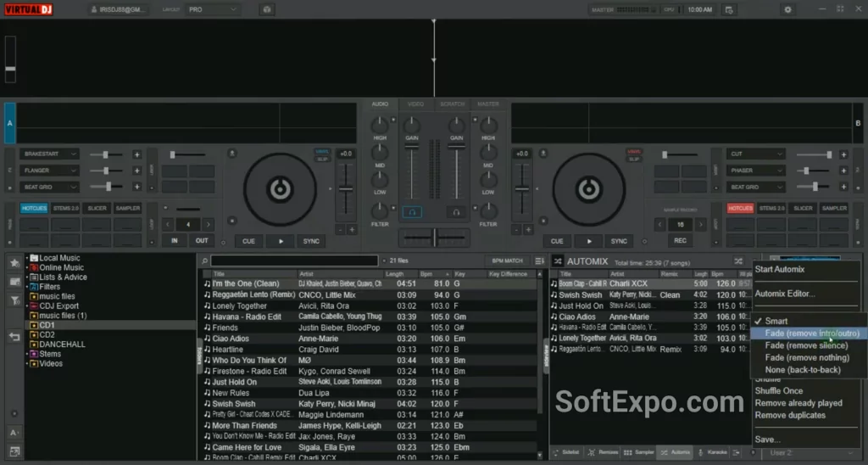Click right deck headphone cue icon in mixer
This screenshot has height=465, width=868.
click(x=456, y=212)
